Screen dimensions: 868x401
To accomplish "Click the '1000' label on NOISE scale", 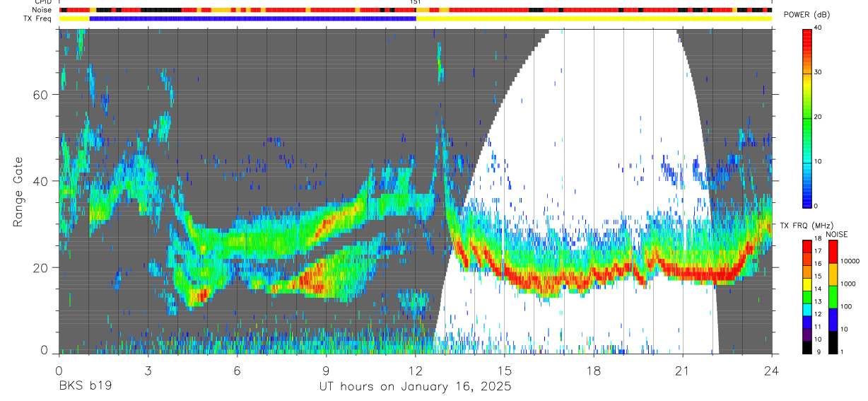I will point(847,284).
